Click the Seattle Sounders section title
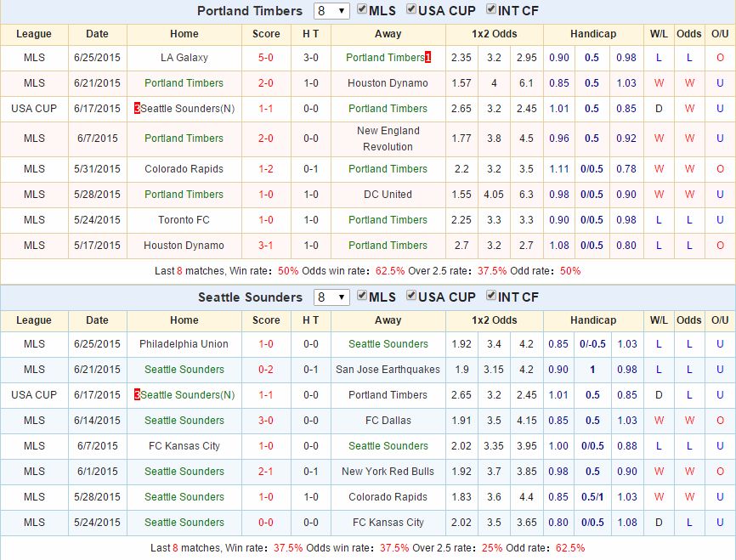The height and width of the screenshot is (560, 736). point(250,297)
